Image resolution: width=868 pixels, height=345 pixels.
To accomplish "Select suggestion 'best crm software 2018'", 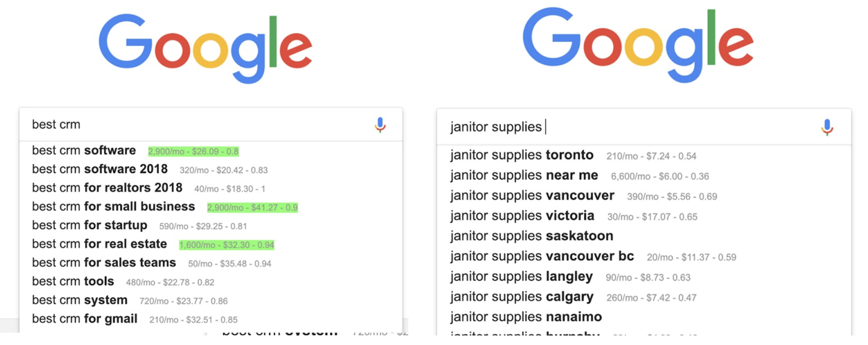I will point(100,169).
